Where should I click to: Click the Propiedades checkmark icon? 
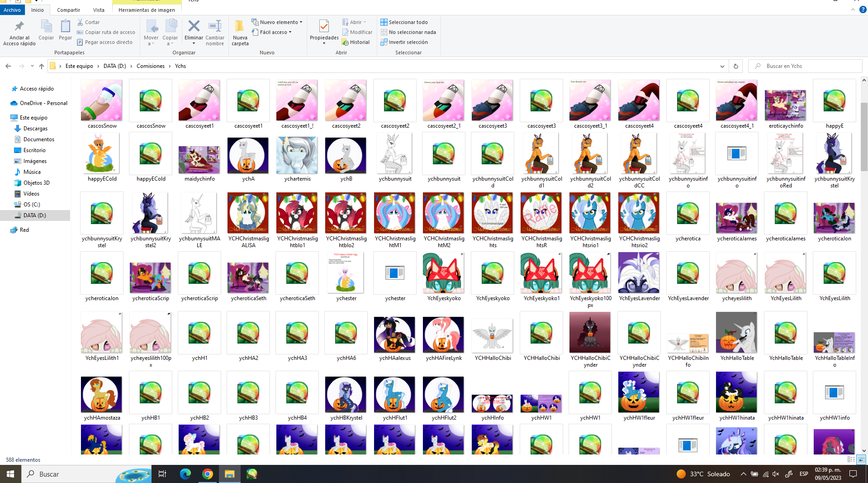tap(324, 26)
